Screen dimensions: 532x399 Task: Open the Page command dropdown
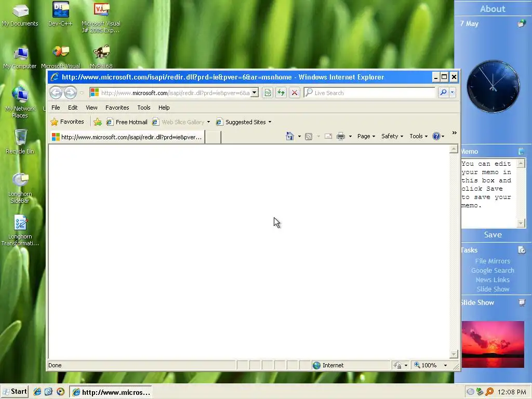[366, 136]
